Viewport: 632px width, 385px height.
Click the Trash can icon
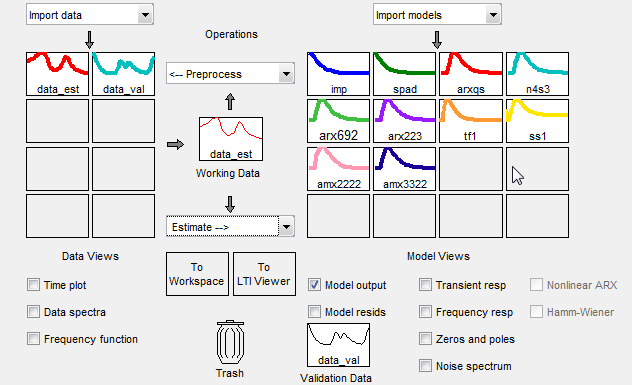pyautogui.click(x=230, y=343)
